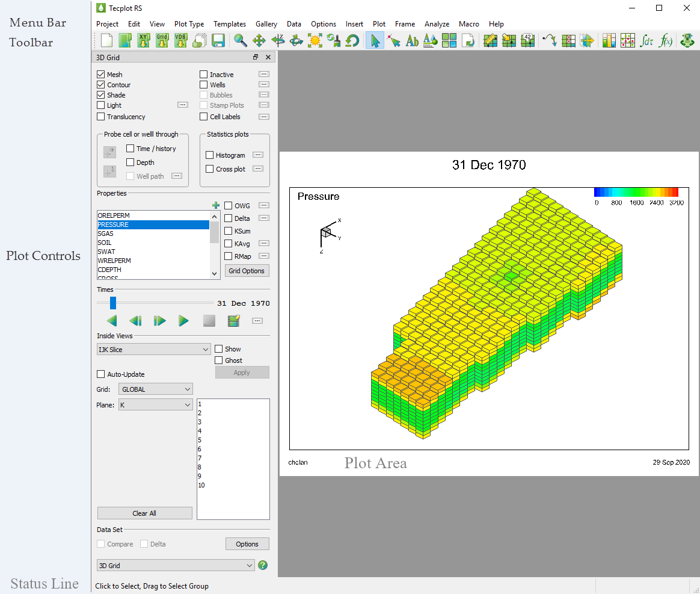Open the IJK Slice inside views dropdown
The height and width of the screenshot is (594, 700).
pos(153,350)
